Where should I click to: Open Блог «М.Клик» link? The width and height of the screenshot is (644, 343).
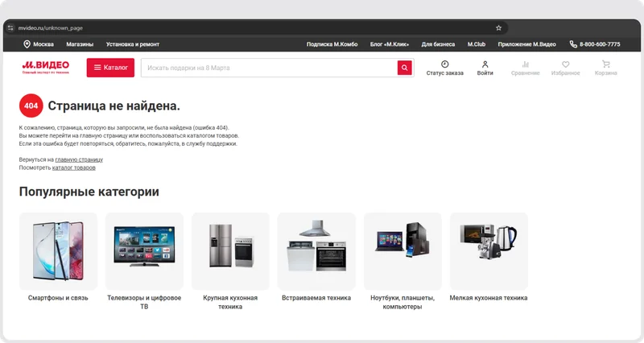click(390, 44)
